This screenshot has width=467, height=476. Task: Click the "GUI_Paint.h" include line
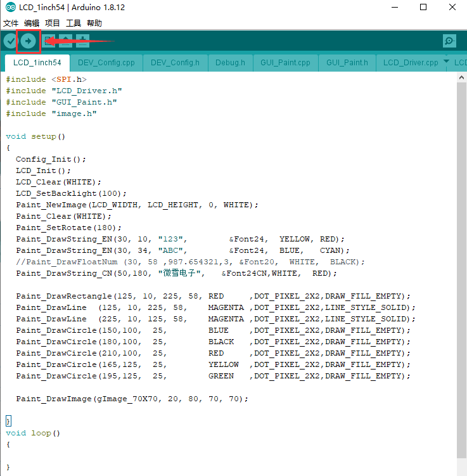(61, 102)
